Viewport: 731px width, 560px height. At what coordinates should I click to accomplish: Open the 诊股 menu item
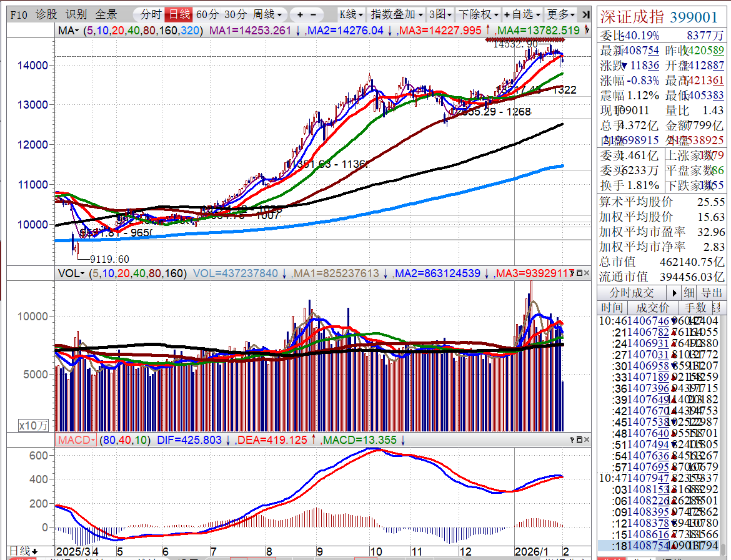pyautogui.click(x=46, y=14)
